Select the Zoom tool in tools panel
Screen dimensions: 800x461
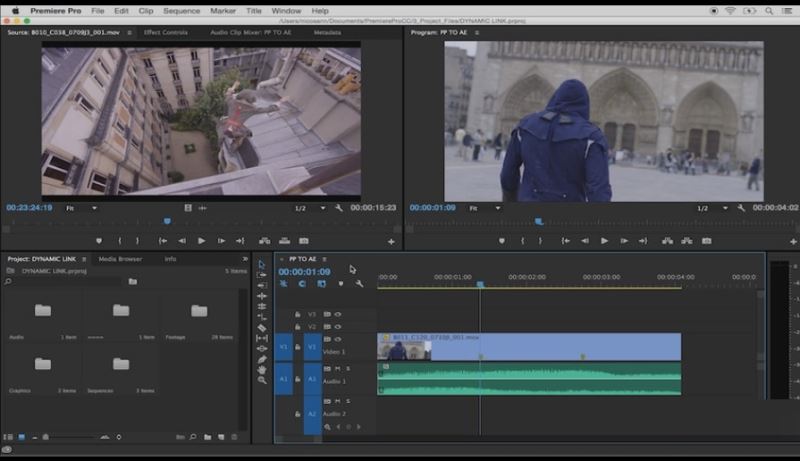(262, 380)
